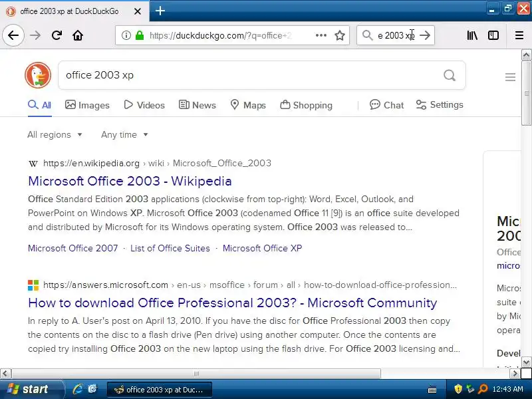Click the Wikipedia favicon of first result

33,164
